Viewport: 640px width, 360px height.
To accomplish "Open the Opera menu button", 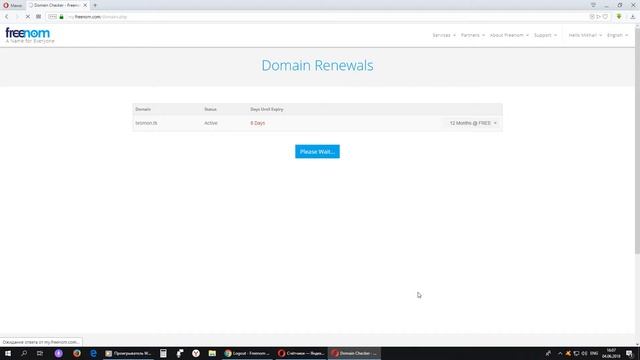I will pos(12,5).
